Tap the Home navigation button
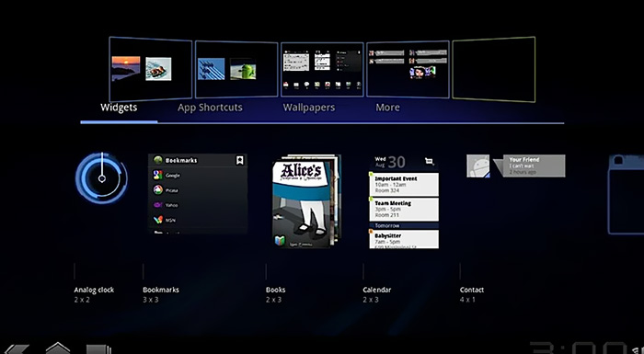The width and height of the screenshot is (644, 354). click(58, 348)
